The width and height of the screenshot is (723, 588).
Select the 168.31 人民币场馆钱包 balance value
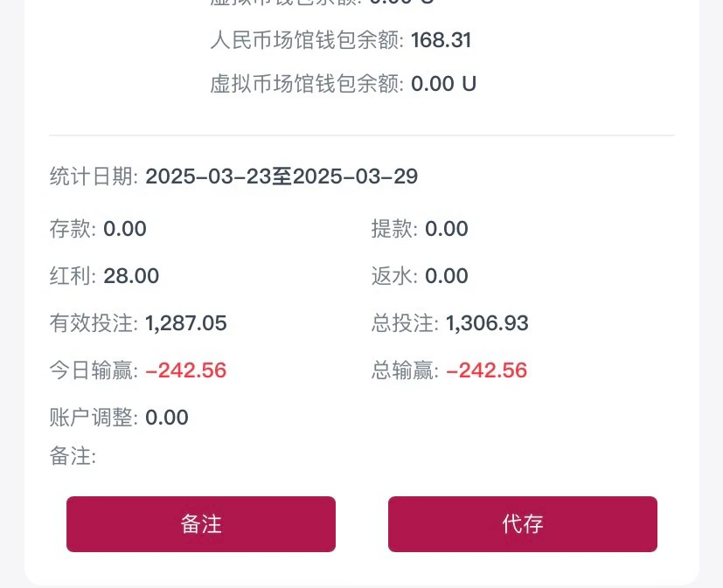click(441, 40)
